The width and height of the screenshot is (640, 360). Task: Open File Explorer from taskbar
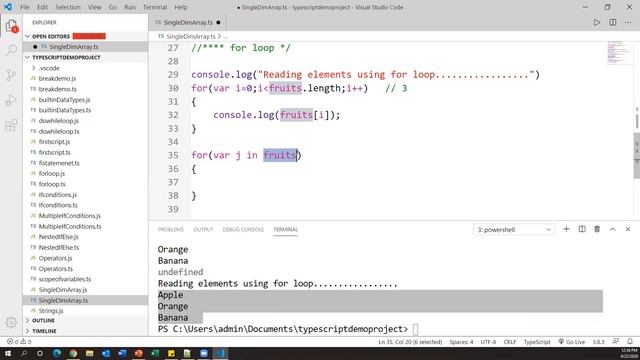89,353
